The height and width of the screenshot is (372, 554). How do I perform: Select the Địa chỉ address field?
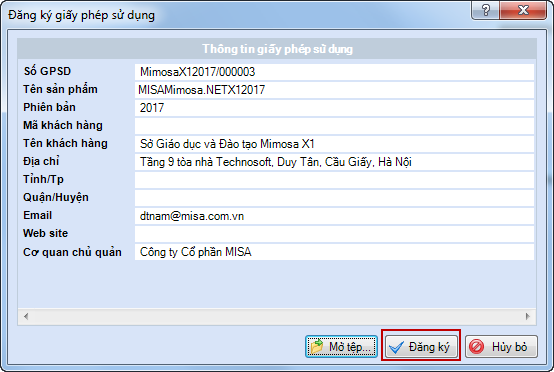(x=334, y=162)
